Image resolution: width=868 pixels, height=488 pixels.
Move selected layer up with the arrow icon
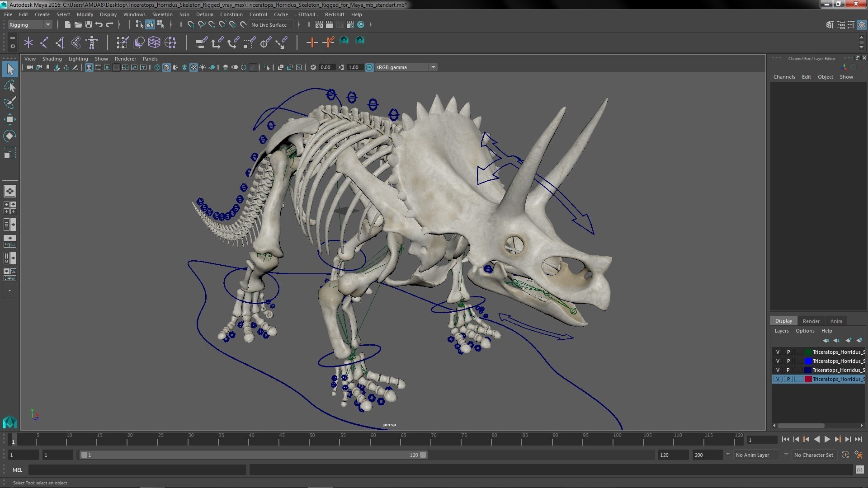826,340
